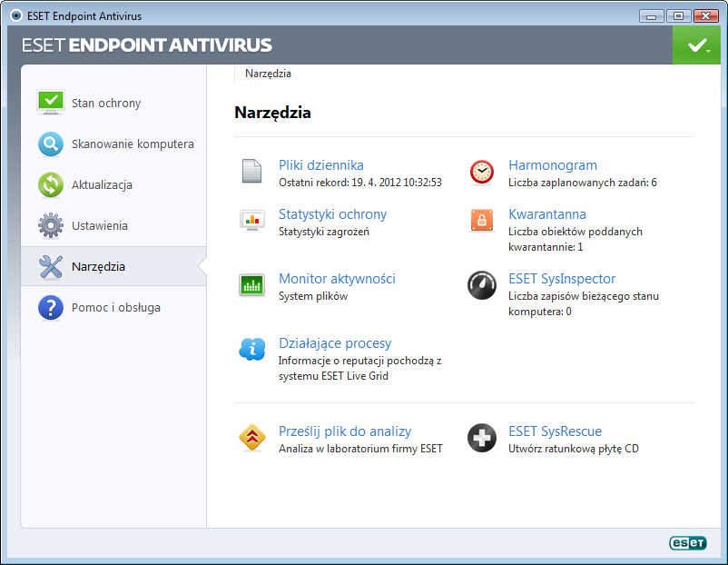Open the ESET SysRescue link
728x565 pixels.
(x=555, y=431)
